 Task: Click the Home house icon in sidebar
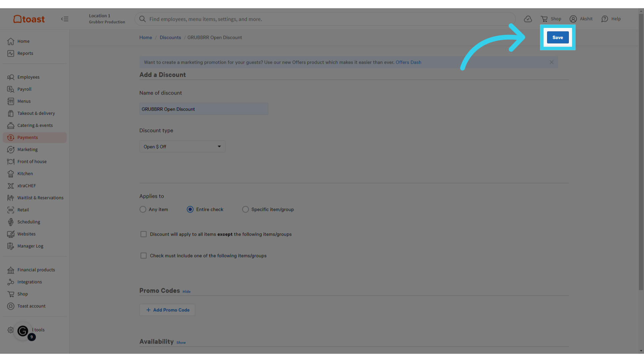[11, 41]
